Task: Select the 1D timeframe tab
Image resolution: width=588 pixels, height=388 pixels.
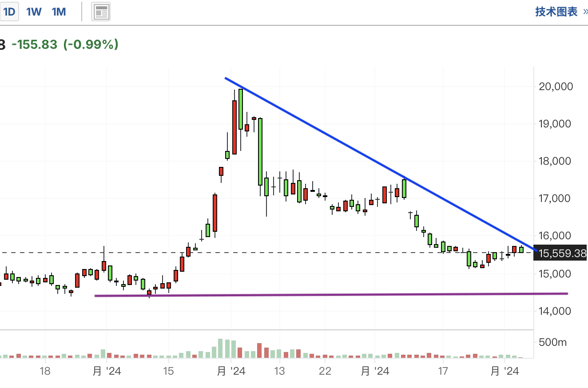Action: click(x=8, y=12)
